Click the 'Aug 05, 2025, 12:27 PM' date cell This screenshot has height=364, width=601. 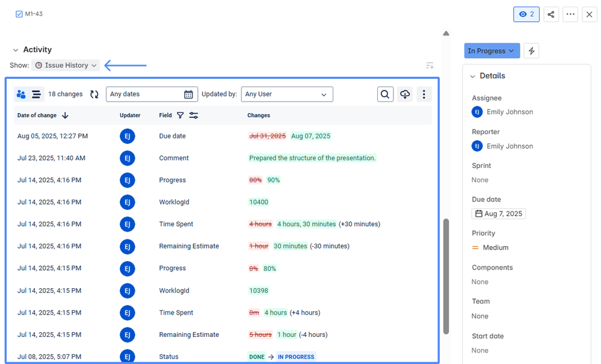tap(52, 136)
